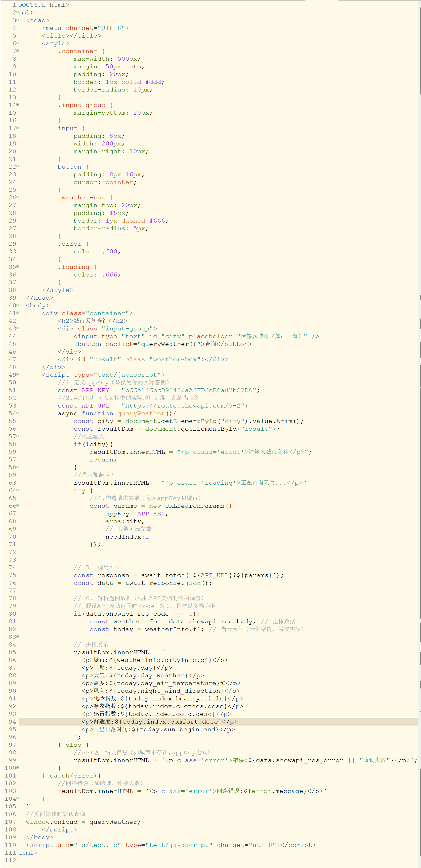Collapse the input CSS rule on line 17

pyautogui.click(x=17, y=128)
